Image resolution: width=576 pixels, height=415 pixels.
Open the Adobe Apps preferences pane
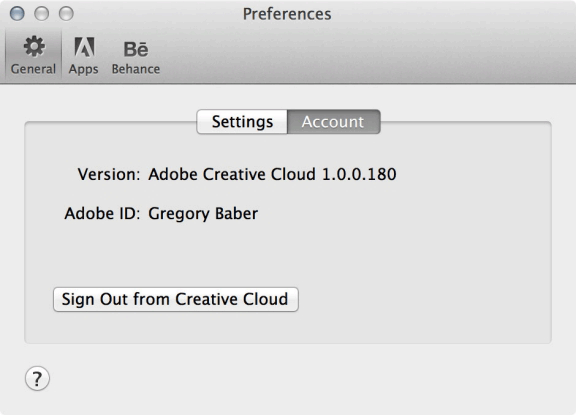tap(84, 55)
